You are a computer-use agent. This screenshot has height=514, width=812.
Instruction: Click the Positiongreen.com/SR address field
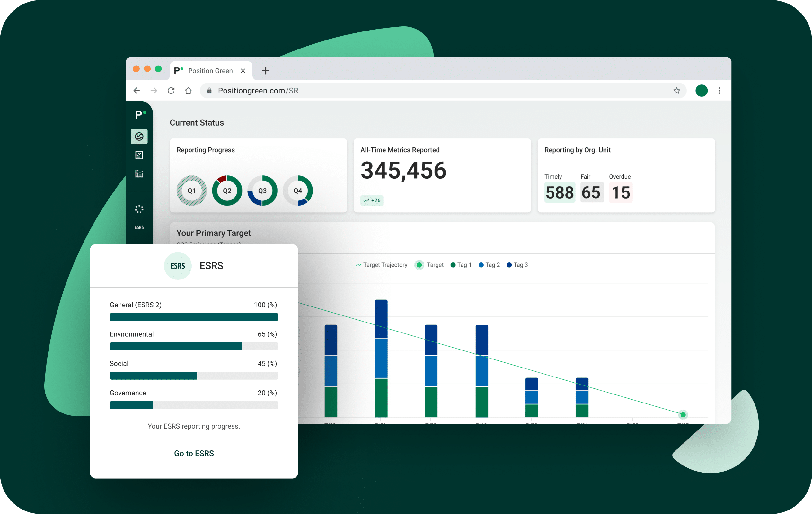(258, 91)
